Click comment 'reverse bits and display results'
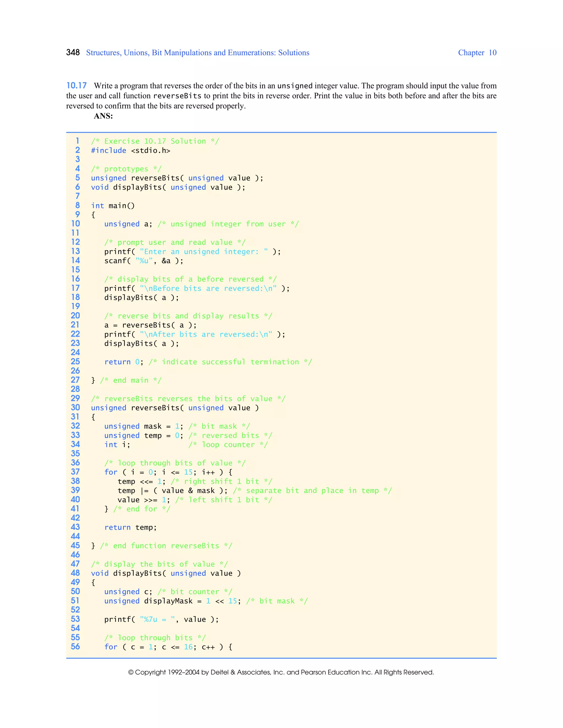Screen dimensions: 563x728 click(x=188, y=316)
